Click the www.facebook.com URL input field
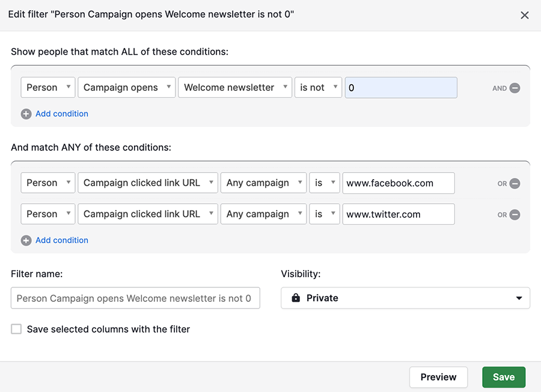Image resolution: width=541 pixels, height=392 pixels. coord(398,183)
